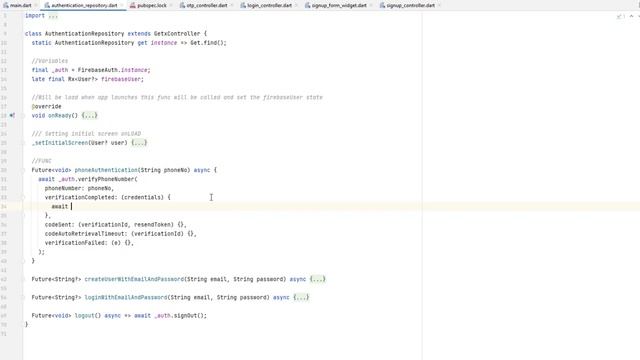Open the pubspec.lock tab

coord(152,5)
